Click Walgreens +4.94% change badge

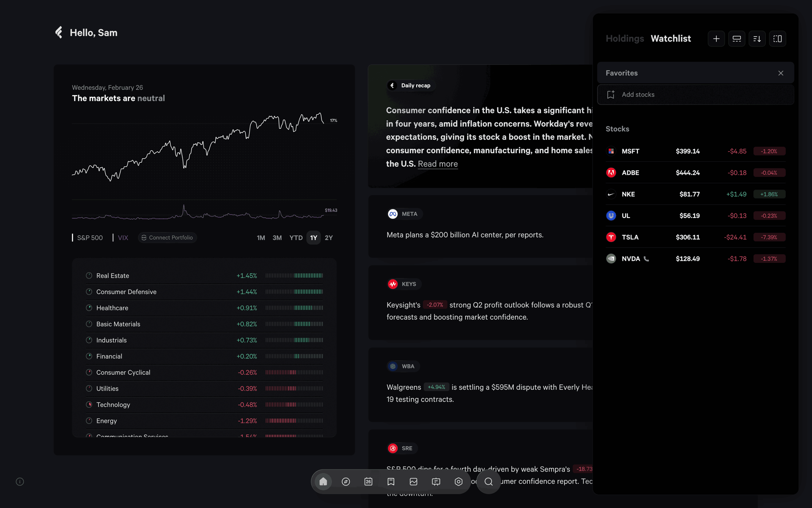click(436, 387)
